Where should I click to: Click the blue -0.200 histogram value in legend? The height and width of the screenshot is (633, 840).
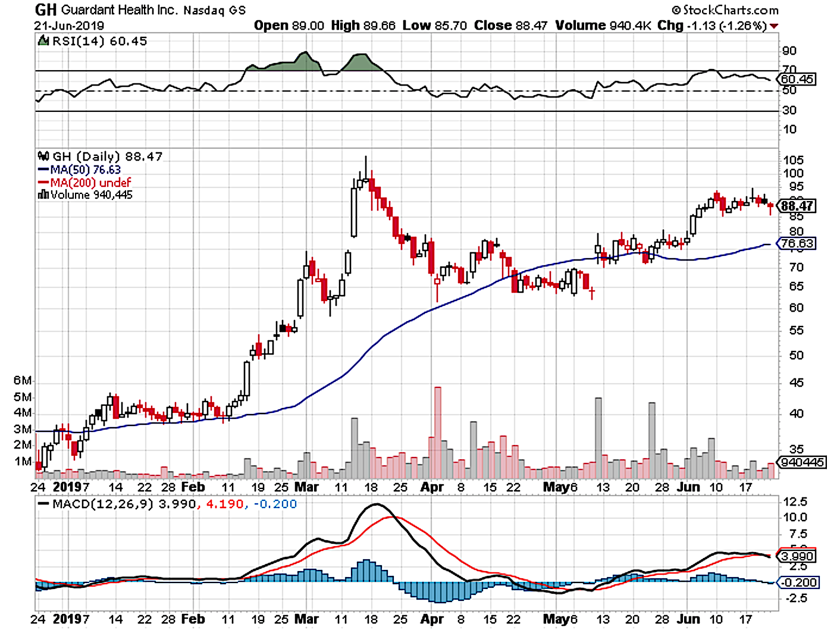(x=275, y=504)
